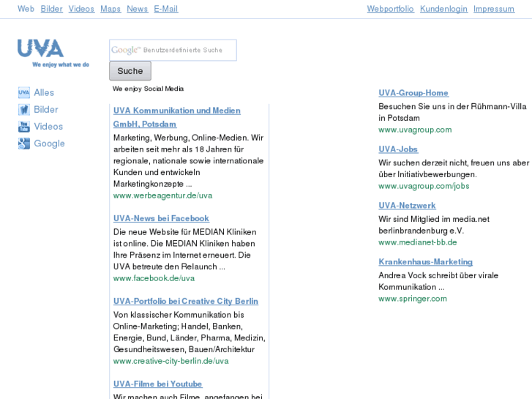
Task: Open Krankenhaus-Marketing link
Action: (x=426, y=262)
